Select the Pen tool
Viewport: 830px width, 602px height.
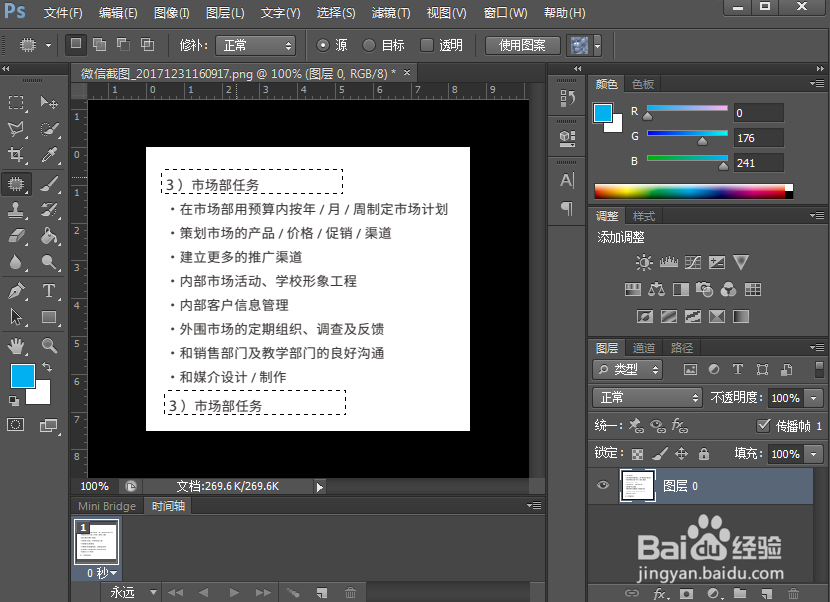[x=16, y=293]
